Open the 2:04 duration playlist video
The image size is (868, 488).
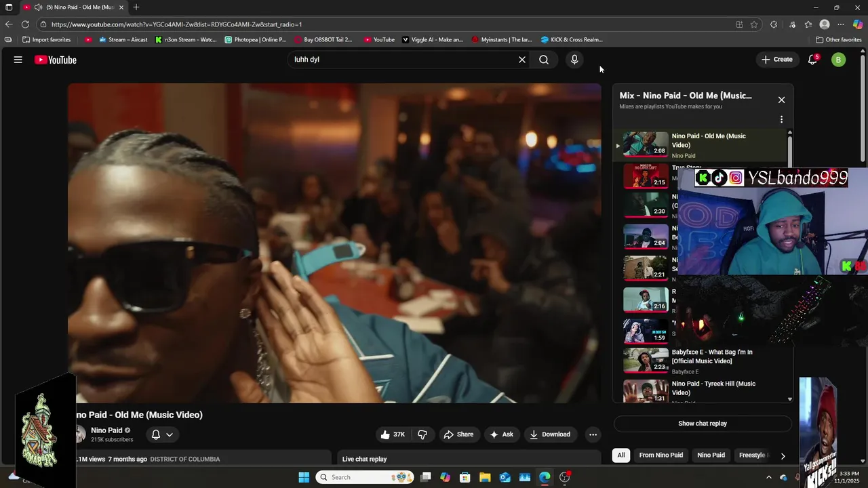pyautogui.click(x=646, y=237)
